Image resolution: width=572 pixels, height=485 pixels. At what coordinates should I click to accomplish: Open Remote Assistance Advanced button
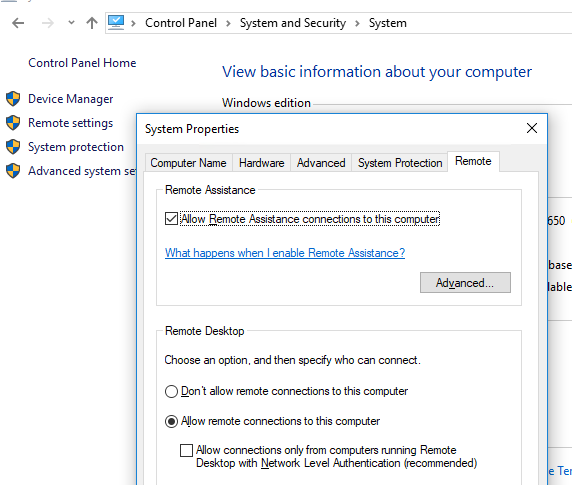coord(465,283)
